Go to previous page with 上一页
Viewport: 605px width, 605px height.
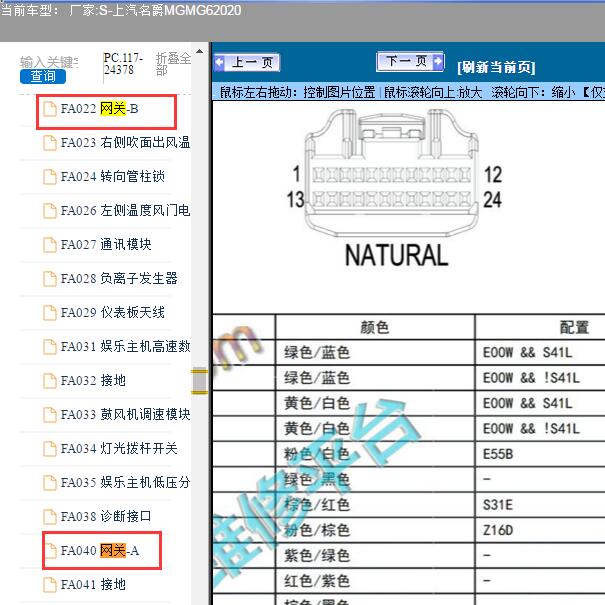pyautogui.click(x=247, y=63)
